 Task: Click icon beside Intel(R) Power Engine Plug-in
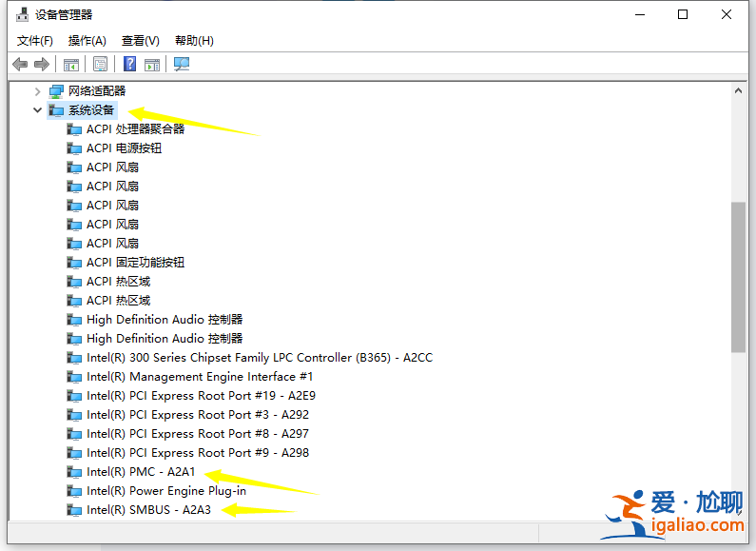click(x=74, y=491)
